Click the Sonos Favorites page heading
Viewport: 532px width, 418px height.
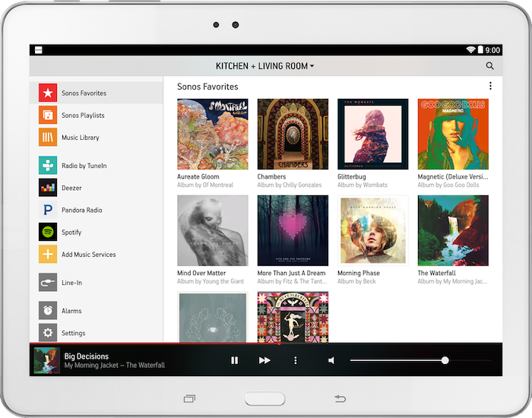point(207,87)
